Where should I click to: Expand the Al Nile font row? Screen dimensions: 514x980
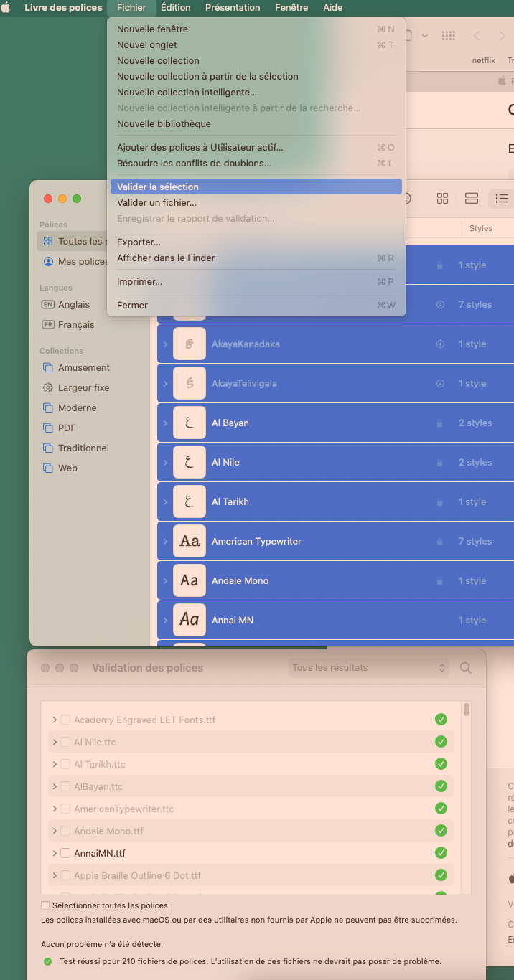tap(165, 463)
